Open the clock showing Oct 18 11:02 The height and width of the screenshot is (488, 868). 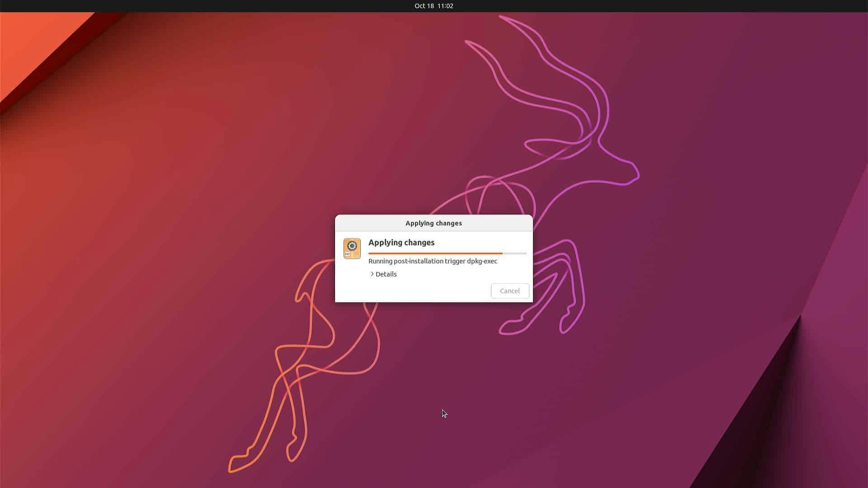(x=434, y=6)
